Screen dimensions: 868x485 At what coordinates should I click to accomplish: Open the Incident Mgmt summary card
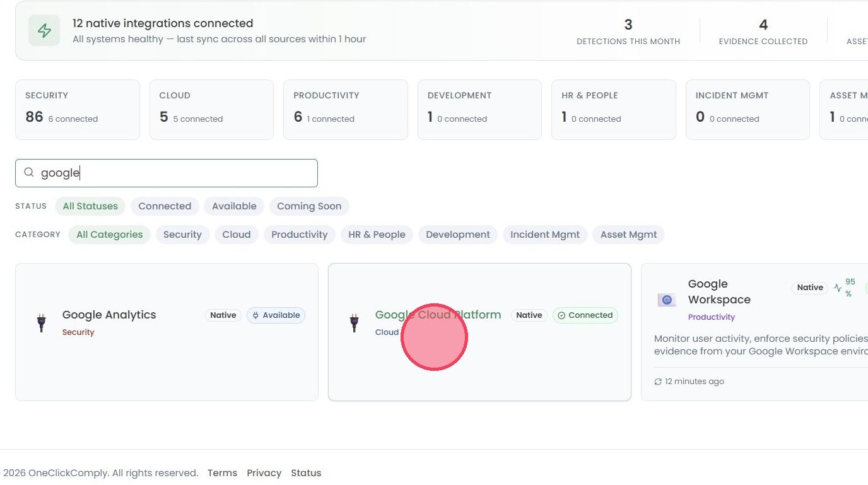[x=748, y=110]
